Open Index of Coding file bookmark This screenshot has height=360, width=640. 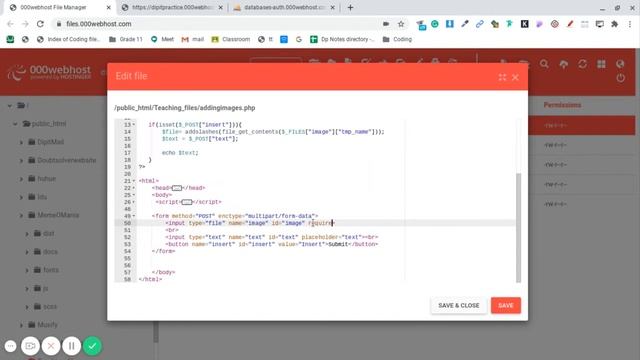pyautogui.click(x=68, y=39)
